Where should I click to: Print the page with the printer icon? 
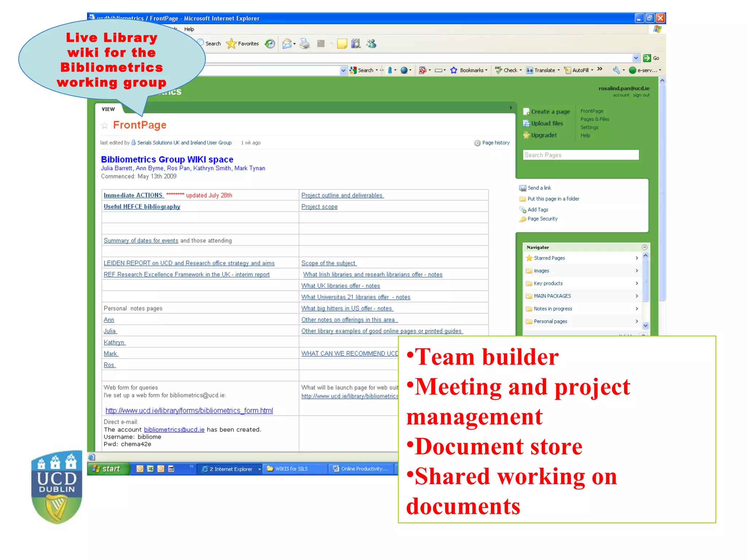click(x=305, y=44)
